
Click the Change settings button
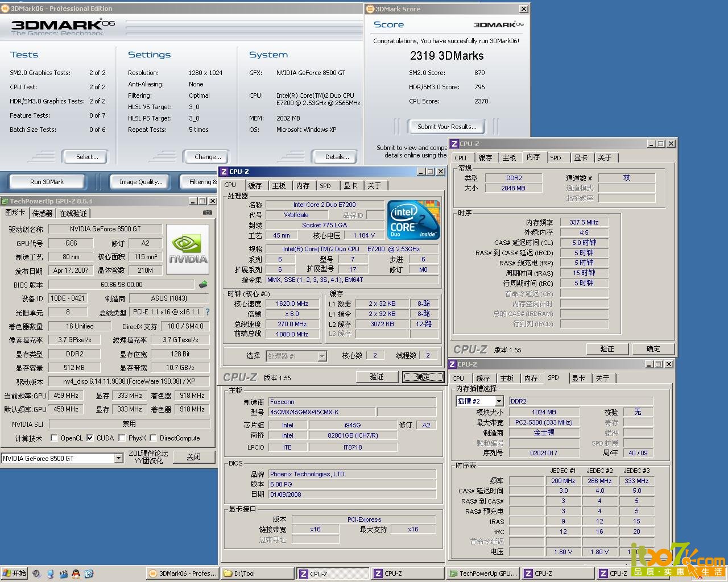click(x=208, y=157)
